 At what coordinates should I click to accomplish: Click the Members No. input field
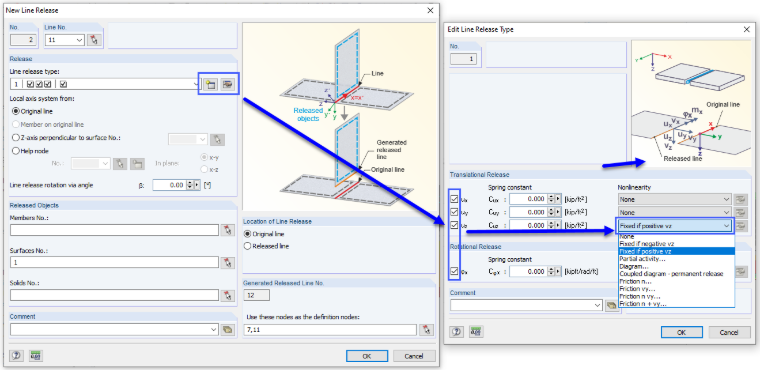(114, 230)
